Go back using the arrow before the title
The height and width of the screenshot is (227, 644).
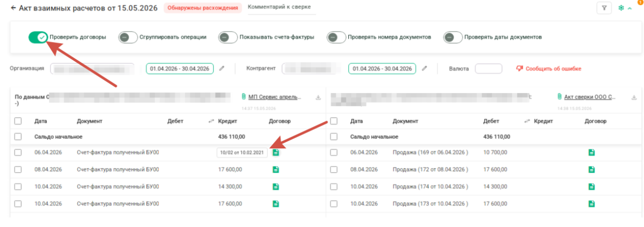tap(13, 8)
